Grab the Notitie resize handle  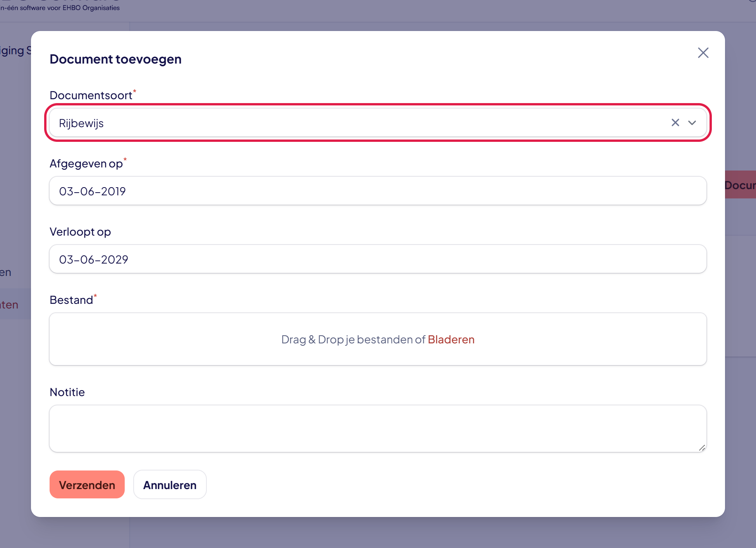[x=702, y=448]
